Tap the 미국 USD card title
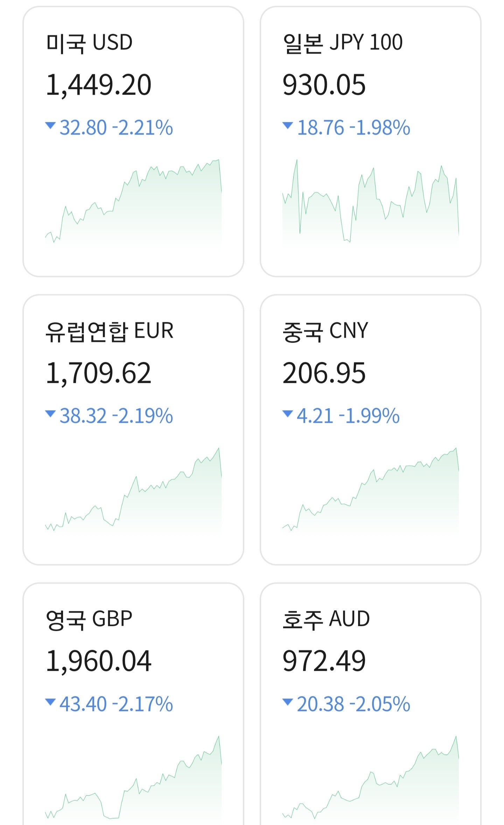Image resolution: width=504 pixels, height=825 pixels. click(89, 43)
